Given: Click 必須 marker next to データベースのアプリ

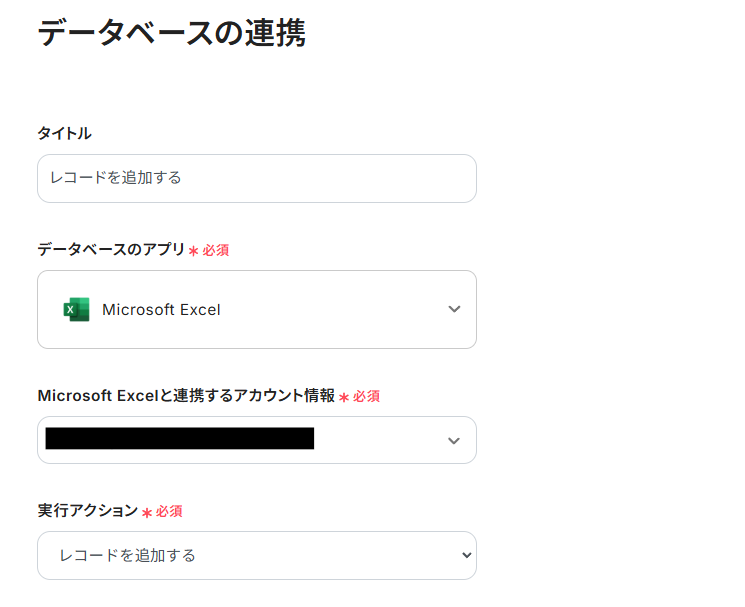Looking at the screenshot, I should coord(216,250).
